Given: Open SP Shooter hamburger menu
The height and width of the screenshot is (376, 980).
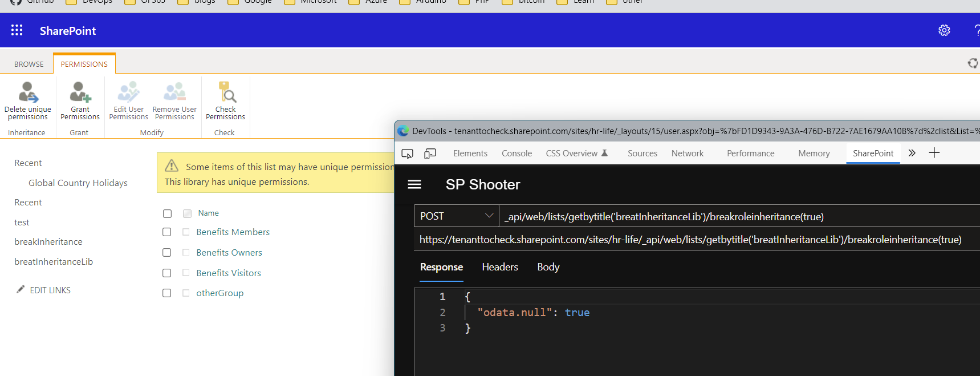Looking at the screenshot, I should coord(414,184).
